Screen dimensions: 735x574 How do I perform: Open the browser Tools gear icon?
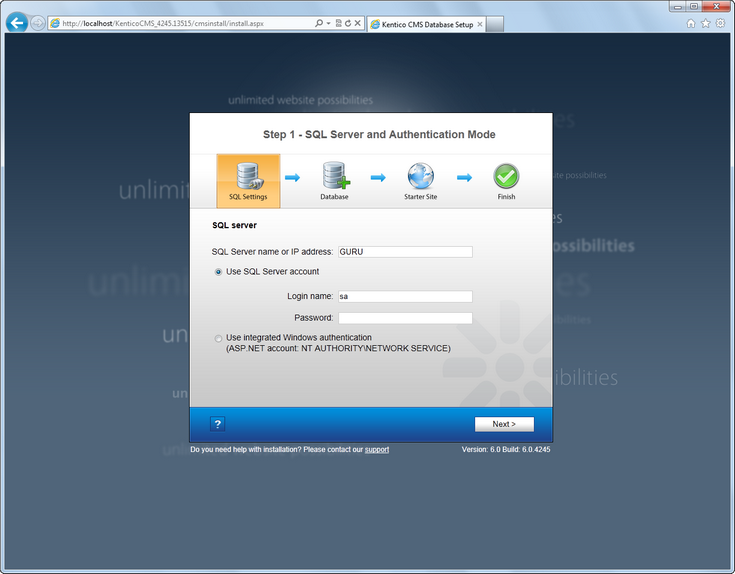[720, 23]
